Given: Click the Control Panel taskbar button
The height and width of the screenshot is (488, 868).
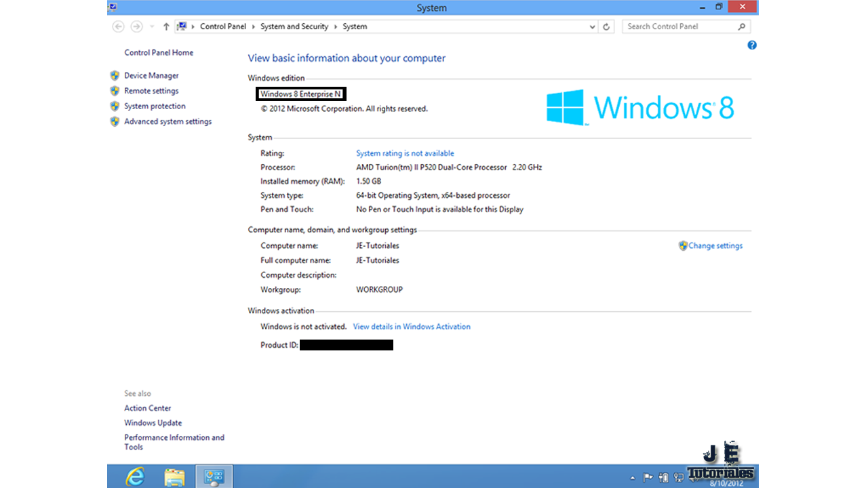Looking at the screenshot, I should [214, 476].
